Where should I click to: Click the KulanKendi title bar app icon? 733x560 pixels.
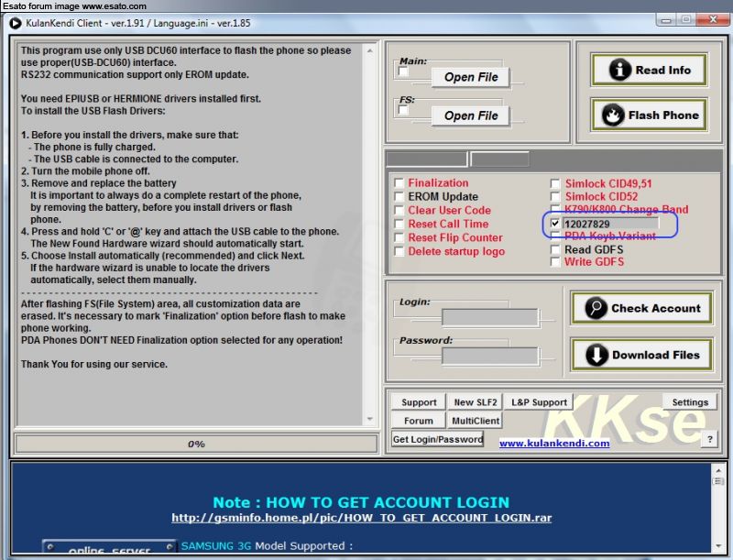(15, 23)
